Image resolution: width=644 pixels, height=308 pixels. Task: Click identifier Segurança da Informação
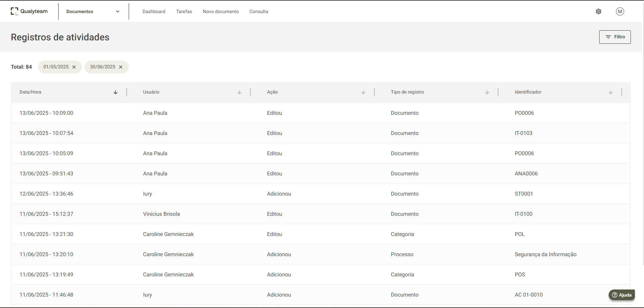546,254
